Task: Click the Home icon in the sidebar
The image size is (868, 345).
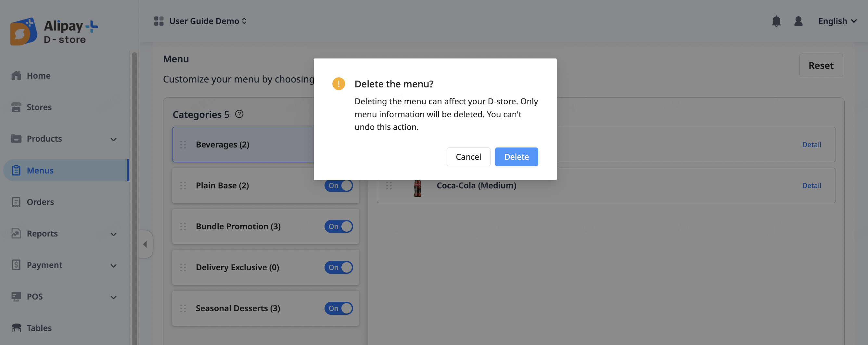Action: (16, 75)
